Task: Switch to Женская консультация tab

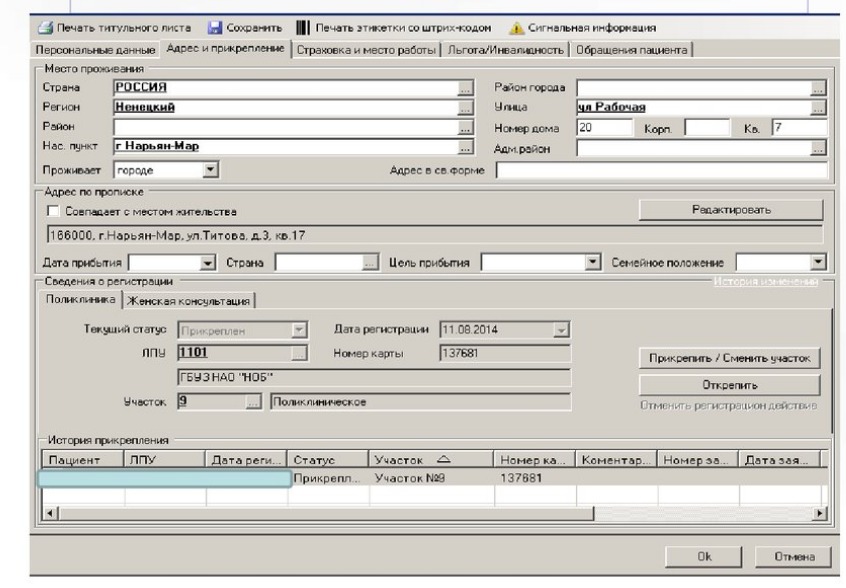Action: [x=187, y=300]
